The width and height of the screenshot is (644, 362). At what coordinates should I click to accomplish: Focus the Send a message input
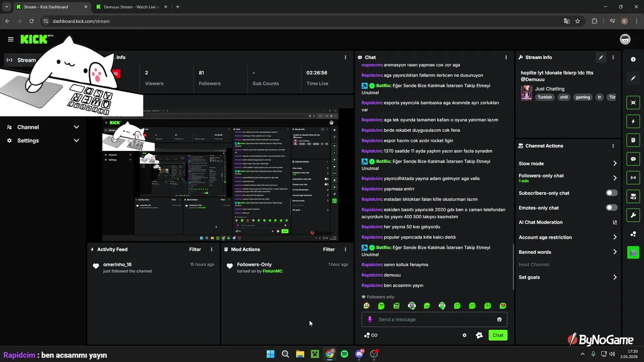click(434, 319)
